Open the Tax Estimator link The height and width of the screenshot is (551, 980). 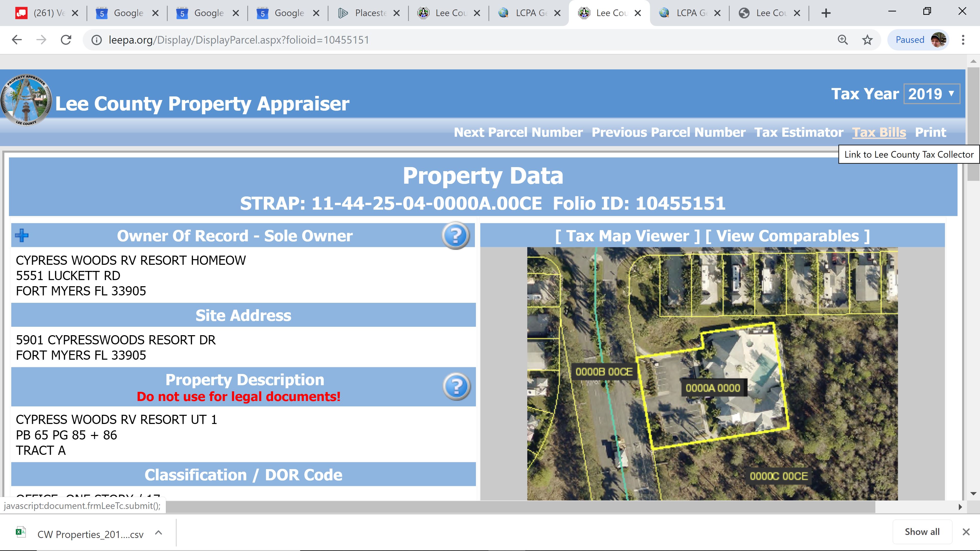pyautogui.click(x=799, y=132)
